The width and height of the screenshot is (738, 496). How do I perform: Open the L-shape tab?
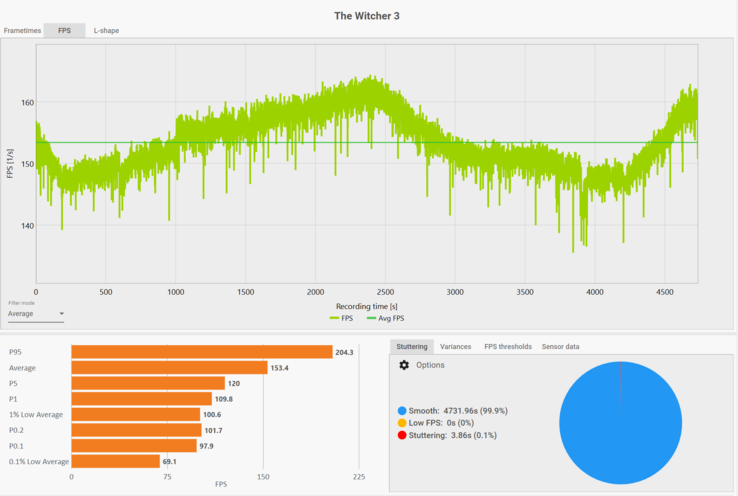click(x=107, y=31)
